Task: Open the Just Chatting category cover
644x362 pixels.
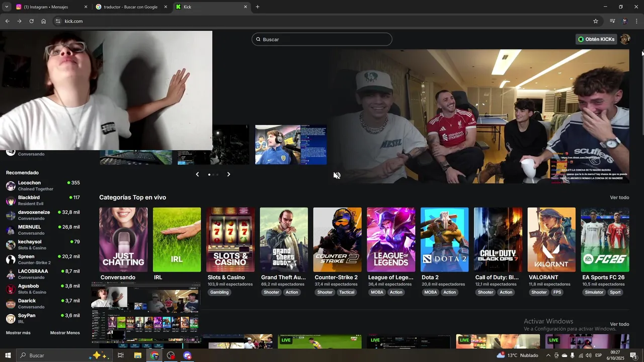Action: coord(123,240)
